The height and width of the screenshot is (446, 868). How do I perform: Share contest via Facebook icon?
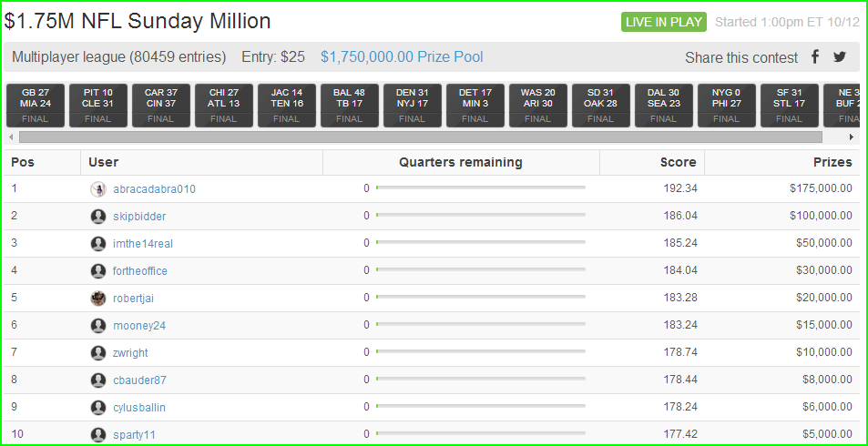tap(815, 56)
